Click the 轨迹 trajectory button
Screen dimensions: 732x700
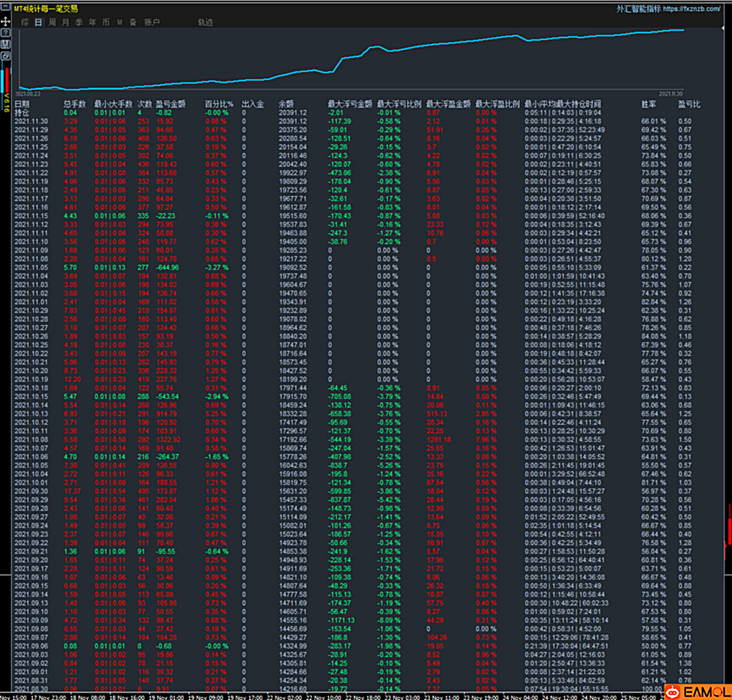pyautogui.click(x=205, y=22)
